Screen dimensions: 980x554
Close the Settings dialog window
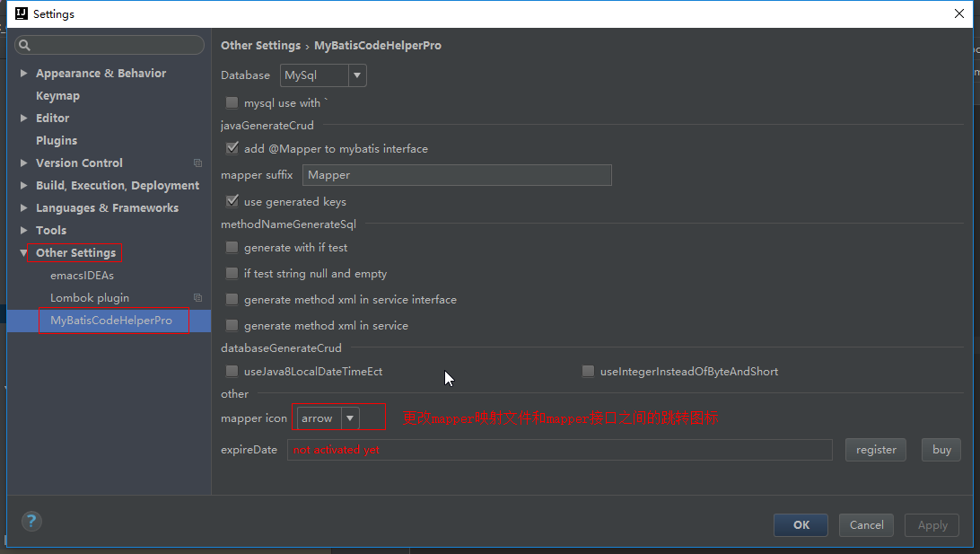959,13
